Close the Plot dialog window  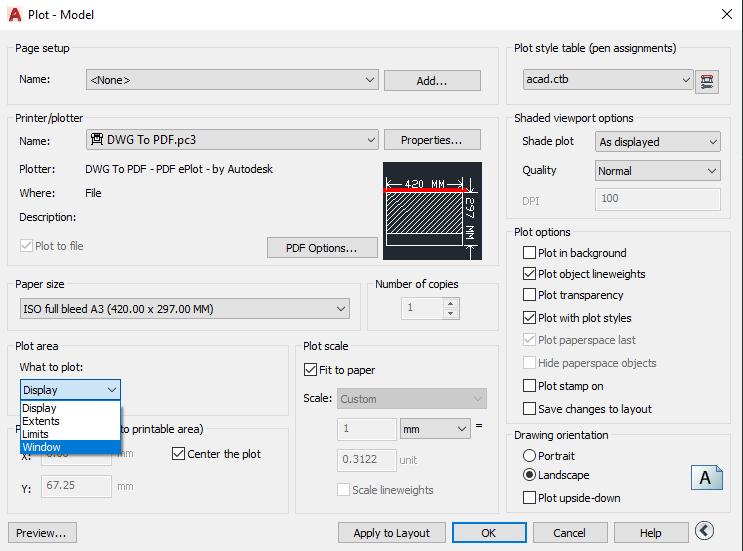point(726,14)
